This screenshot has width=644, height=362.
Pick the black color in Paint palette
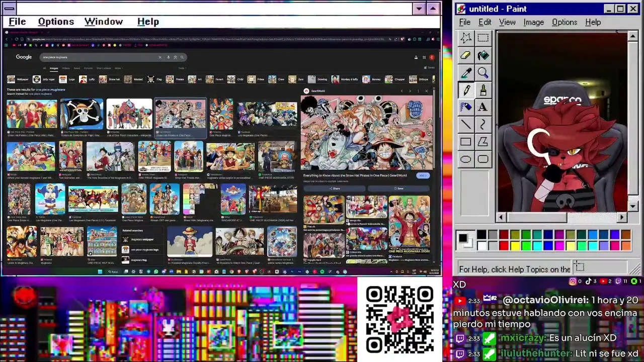[482, 235]
